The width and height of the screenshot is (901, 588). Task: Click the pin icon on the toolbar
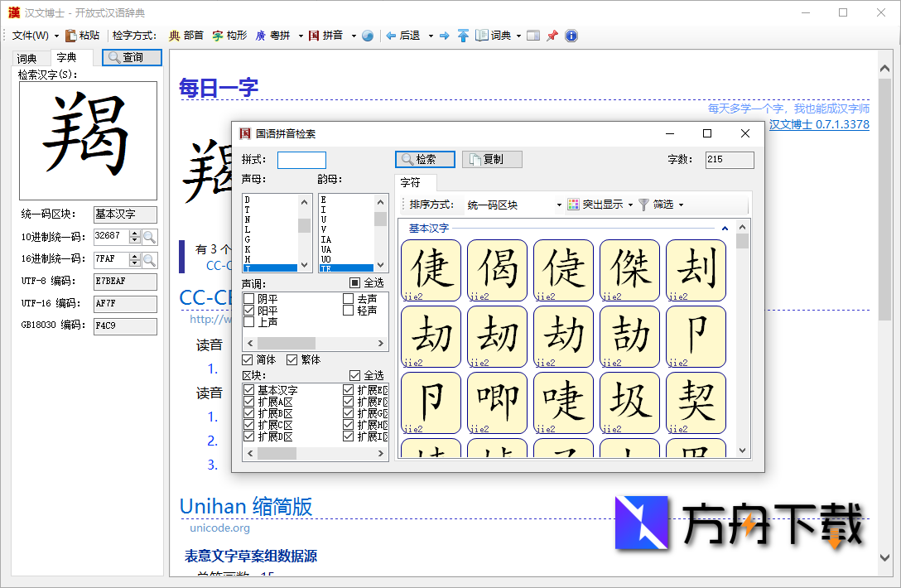pyautogui.click(x=552, y=36)
